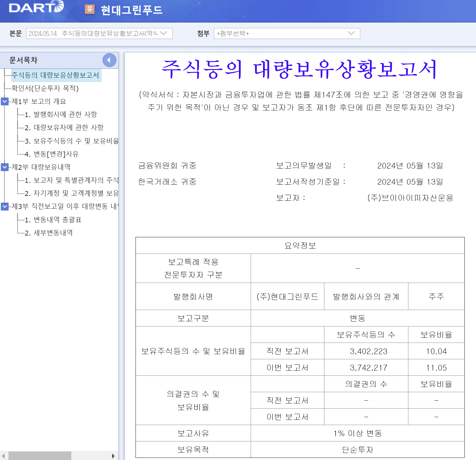Viewport: 476px width, 460px height.
Task: View "2. 대량보유자에 관한 사항"
Action: [65, 127]
